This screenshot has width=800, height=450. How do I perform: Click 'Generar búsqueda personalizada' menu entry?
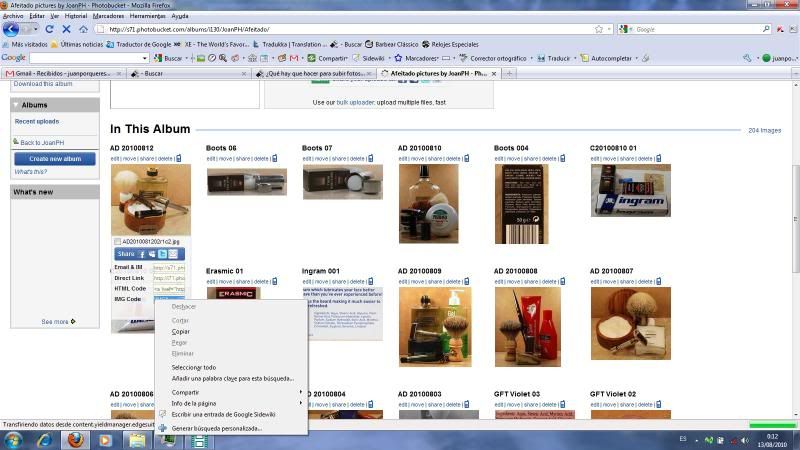[216, 429]
